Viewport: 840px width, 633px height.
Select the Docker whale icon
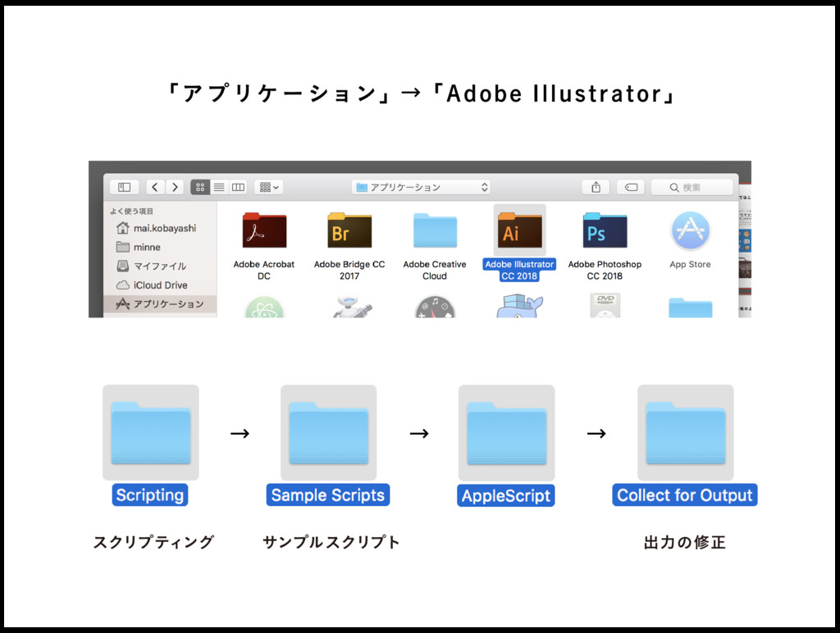coord(519,306)
